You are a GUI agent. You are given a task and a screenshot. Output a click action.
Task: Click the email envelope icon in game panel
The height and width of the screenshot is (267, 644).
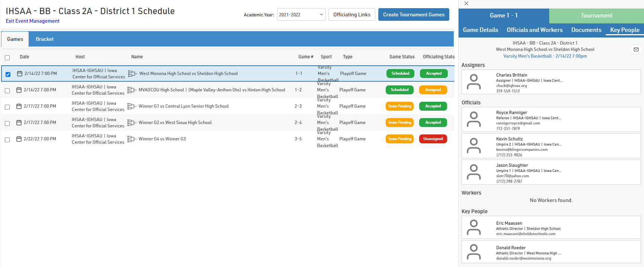tap(636, 49)
